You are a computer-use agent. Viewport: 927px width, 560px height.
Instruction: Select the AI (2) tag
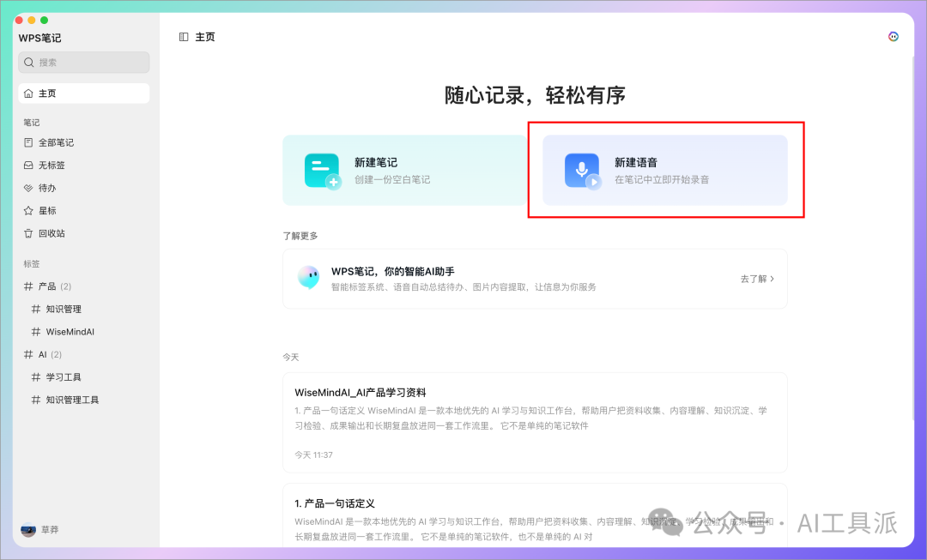coord(84,354)
